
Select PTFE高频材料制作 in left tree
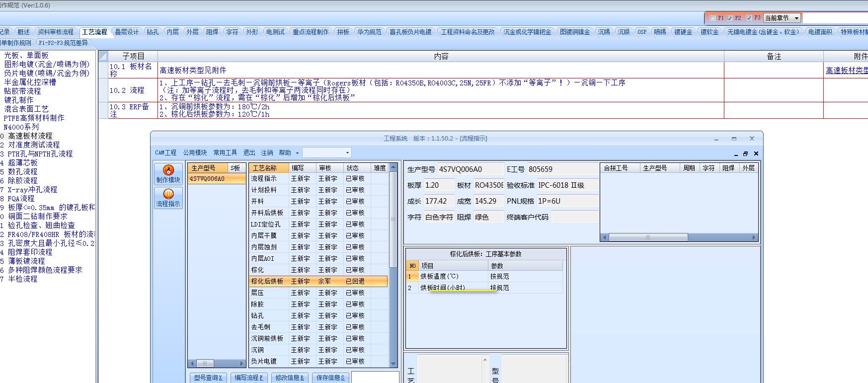click(34, 118)
